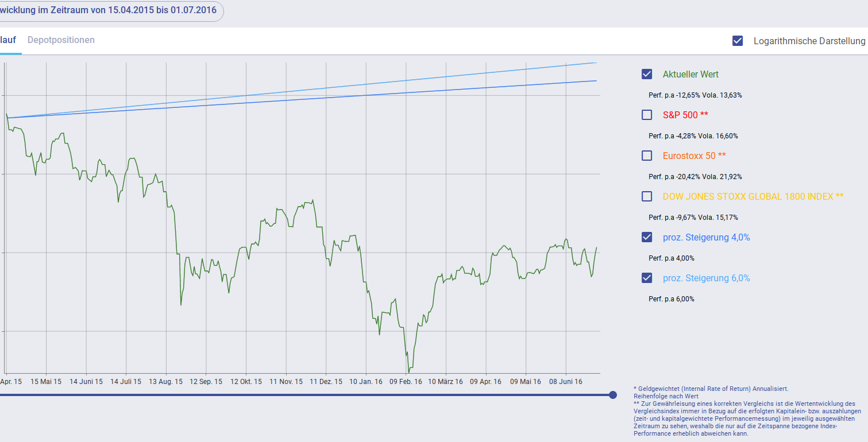Untick the proz. Steigerung 4,0% checkbox
The width and height of the screenshot is (868, 442).
point(647,237)
